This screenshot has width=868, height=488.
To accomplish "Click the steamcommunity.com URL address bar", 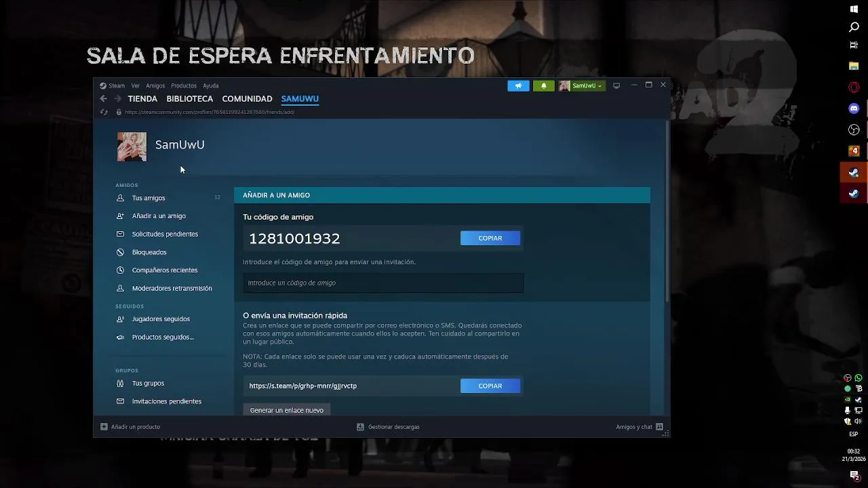I will (x=210, y=112).
